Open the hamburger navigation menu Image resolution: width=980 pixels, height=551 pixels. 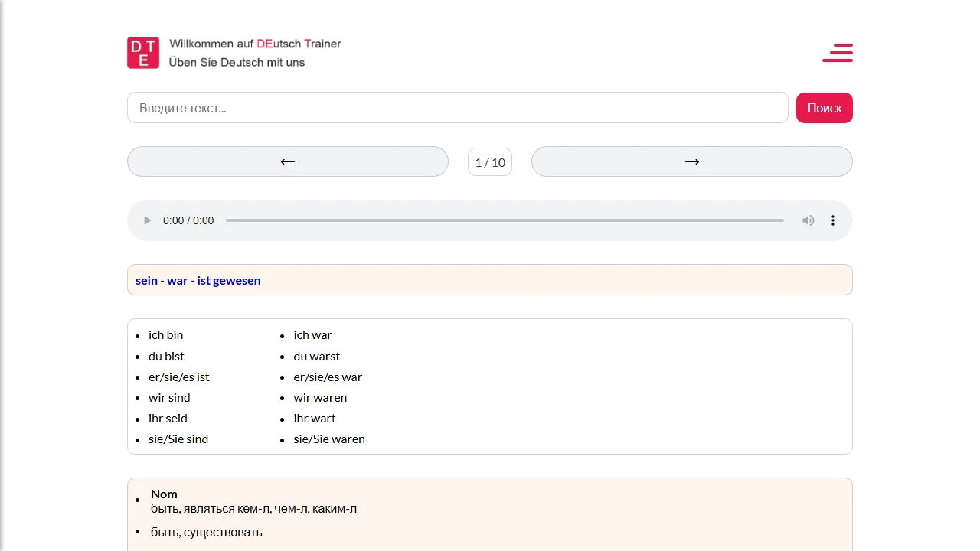pyautogui.click(x=837, y=53)
